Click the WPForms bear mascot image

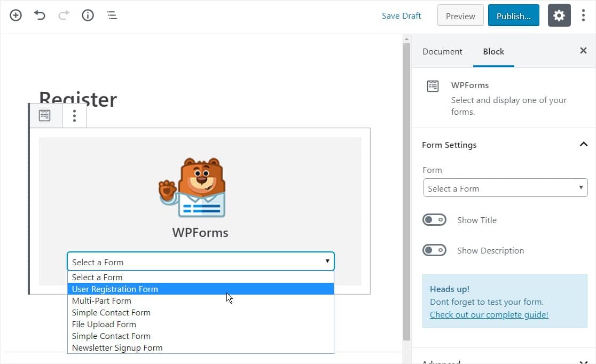(192, 187)
